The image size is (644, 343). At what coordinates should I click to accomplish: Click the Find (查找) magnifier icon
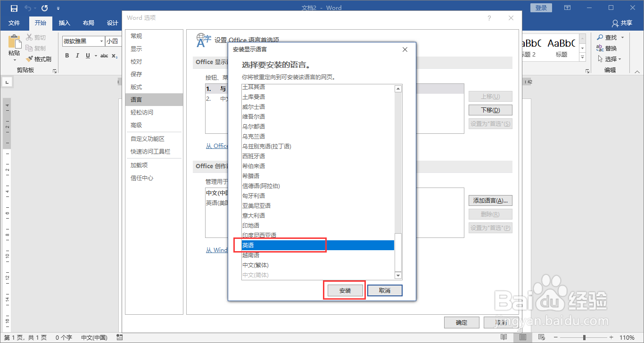pos(600,38)
